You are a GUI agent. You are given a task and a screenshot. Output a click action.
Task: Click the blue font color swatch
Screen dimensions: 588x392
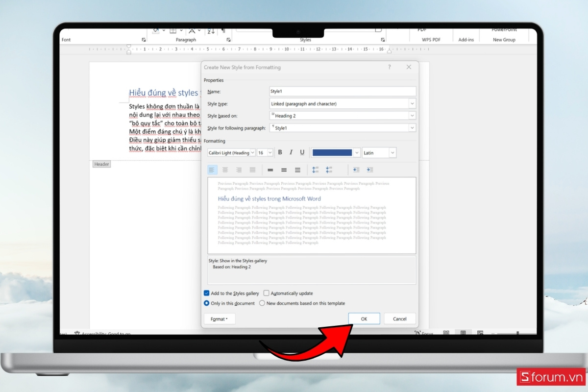tap(332, 153)
